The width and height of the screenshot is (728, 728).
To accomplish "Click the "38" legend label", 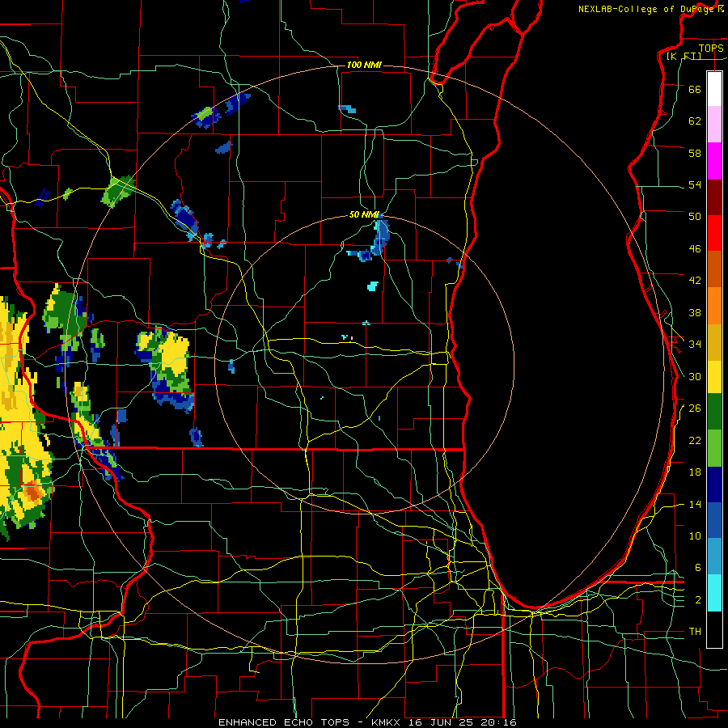I will point(695,312).
